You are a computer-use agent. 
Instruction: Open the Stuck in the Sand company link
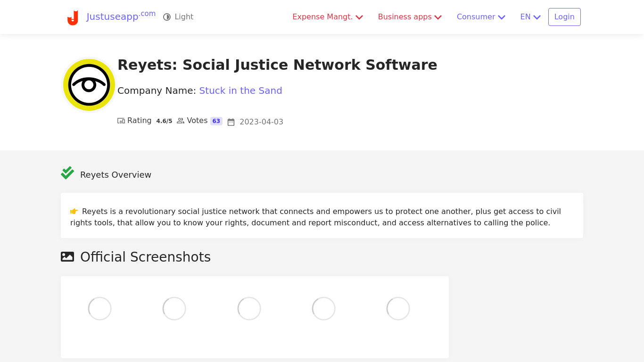(x=240, y=90)
